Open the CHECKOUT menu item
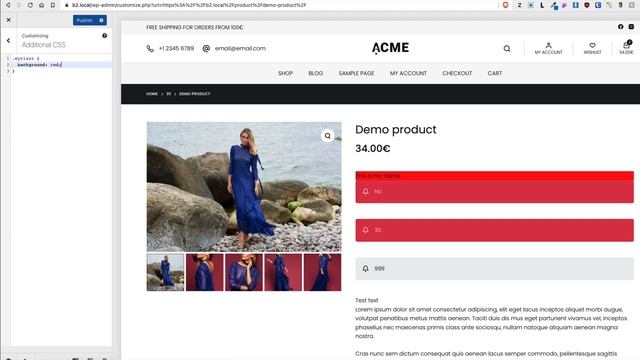640x360 pixels. (x=457, y=73)
